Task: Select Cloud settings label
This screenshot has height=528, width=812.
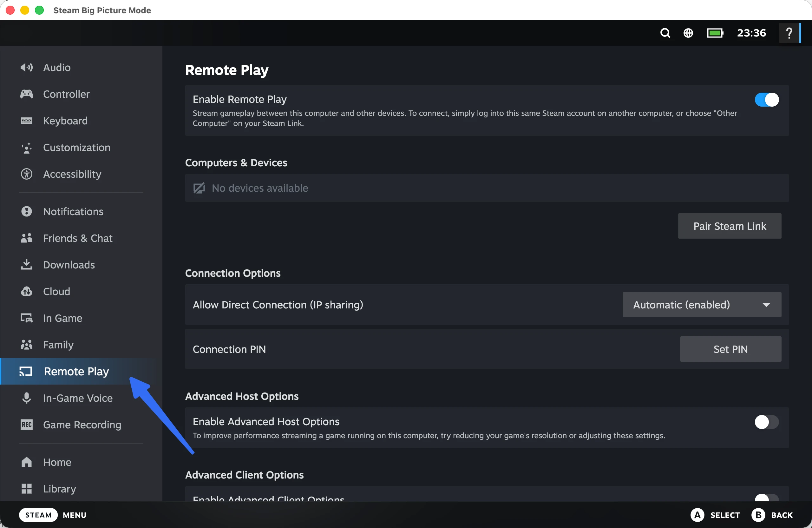Action: click(x=56, y=292)
